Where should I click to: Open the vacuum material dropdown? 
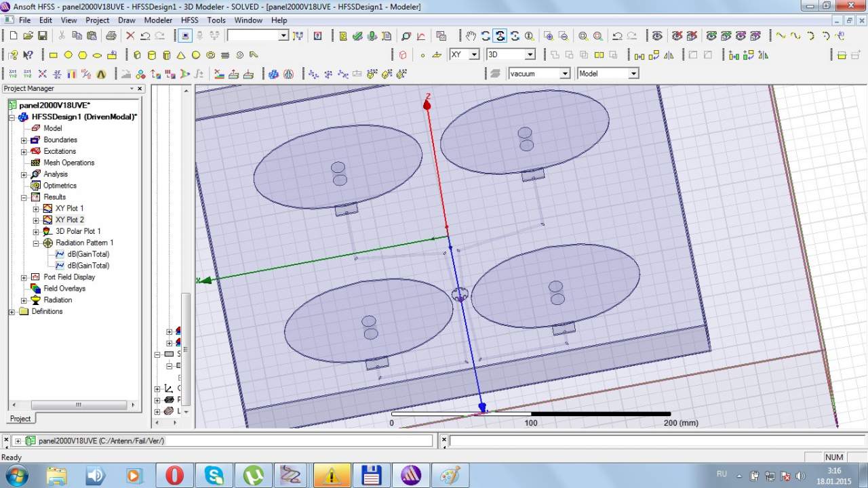pyautogui.click(x=564, y=73)
